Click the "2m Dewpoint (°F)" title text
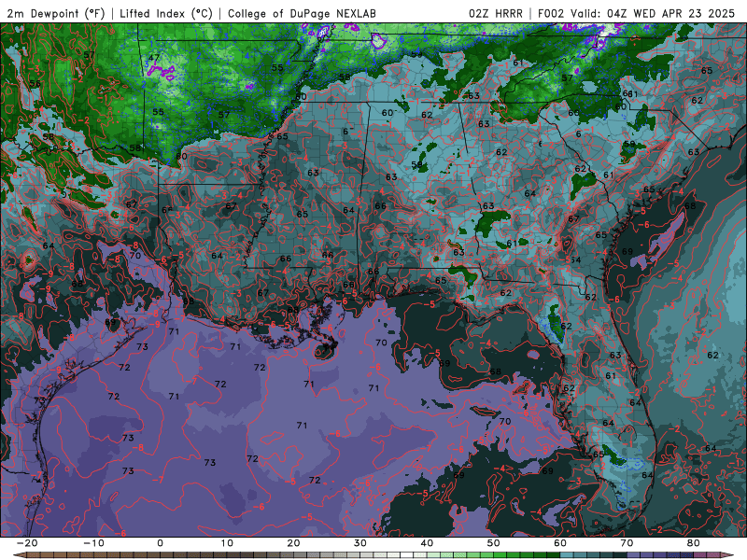This screenshot has height=560, width=747. [x=56, y=13]
